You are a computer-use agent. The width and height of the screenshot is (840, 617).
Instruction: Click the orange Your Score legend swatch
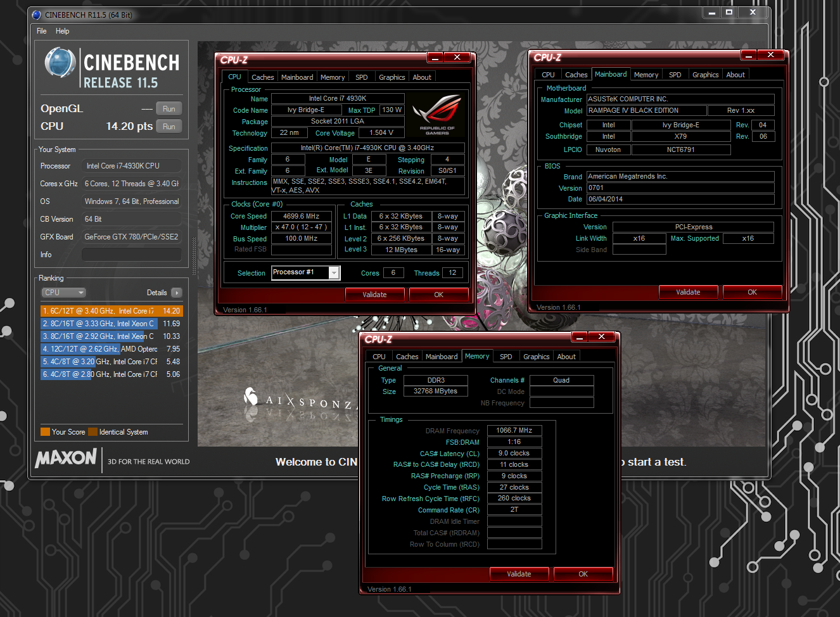pos(45,432)
